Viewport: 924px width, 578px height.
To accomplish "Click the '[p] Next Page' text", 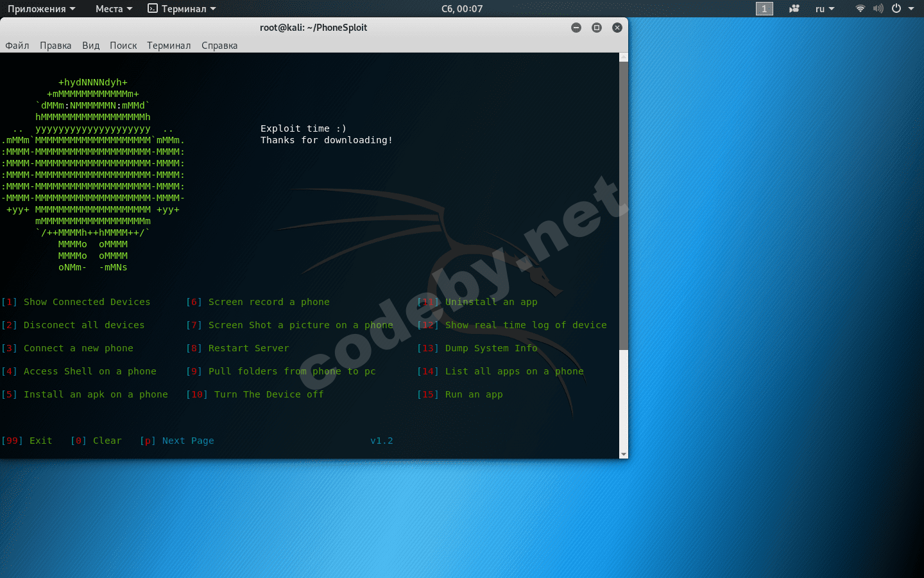I will pyautogui.click(x=177, y=441).
